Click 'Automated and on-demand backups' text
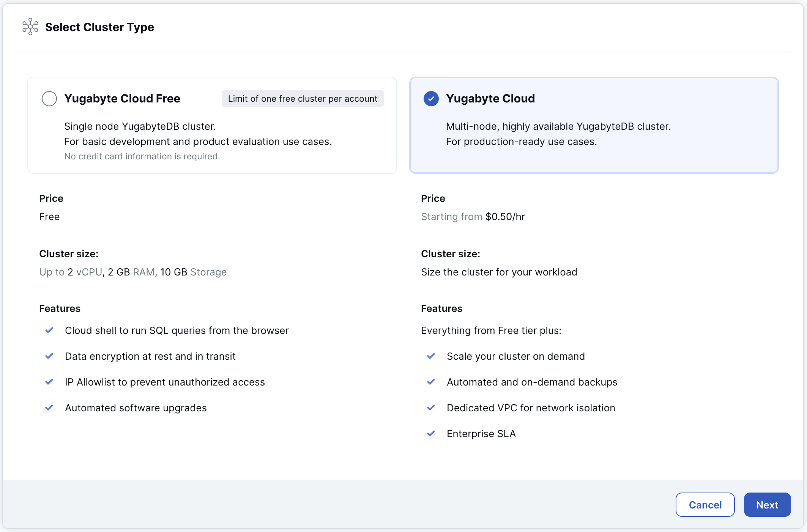Image resolution: width=807 pixels, height=532 pixels. (x=532, y=382)
